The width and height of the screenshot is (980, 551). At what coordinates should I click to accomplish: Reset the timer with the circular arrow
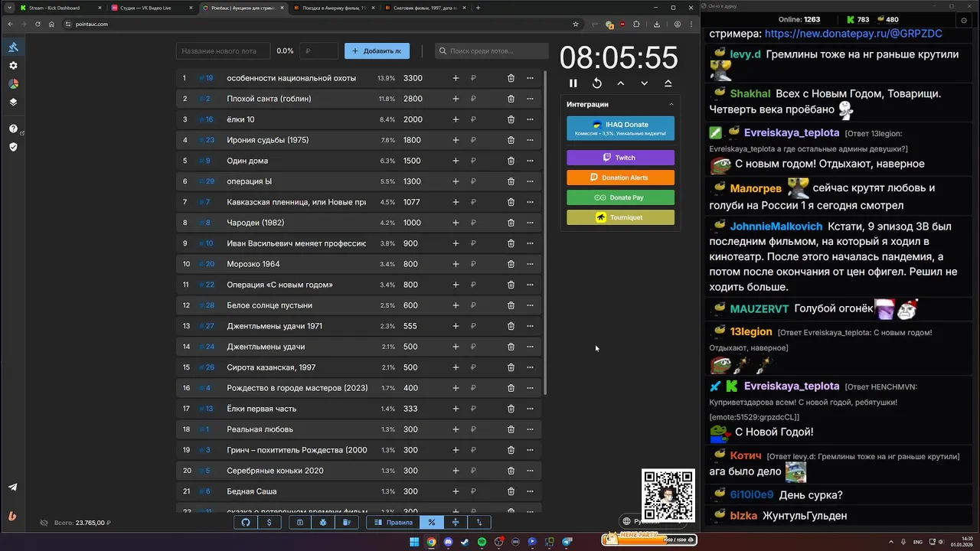coord(597,83)
